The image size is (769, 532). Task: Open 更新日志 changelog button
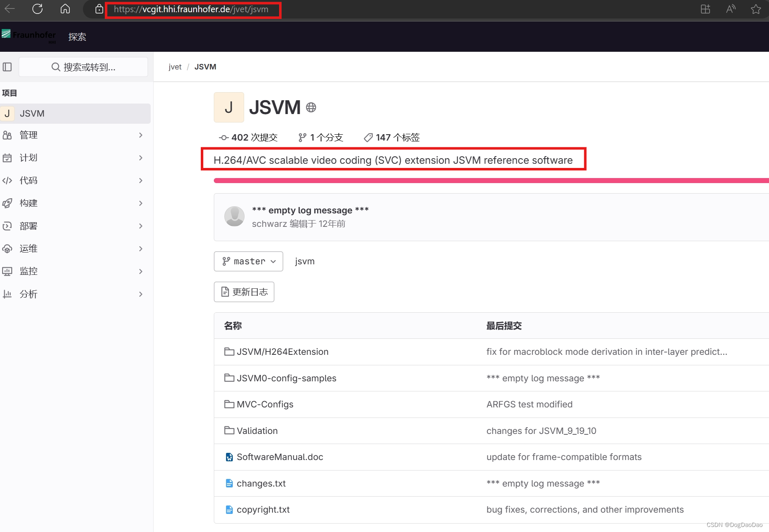244,292
